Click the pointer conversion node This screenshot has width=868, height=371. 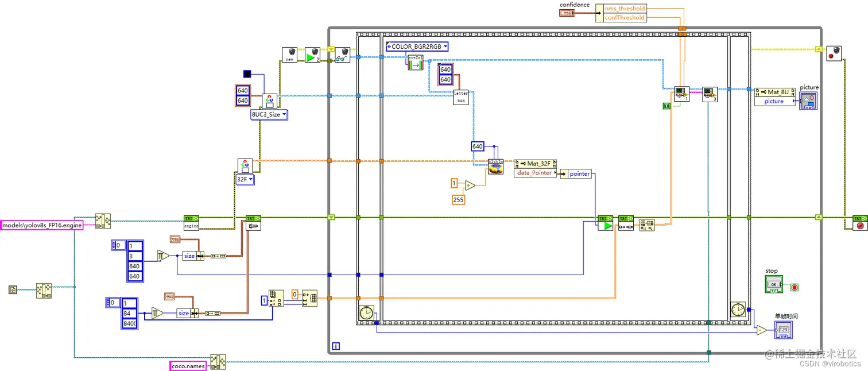click(575, 173)
